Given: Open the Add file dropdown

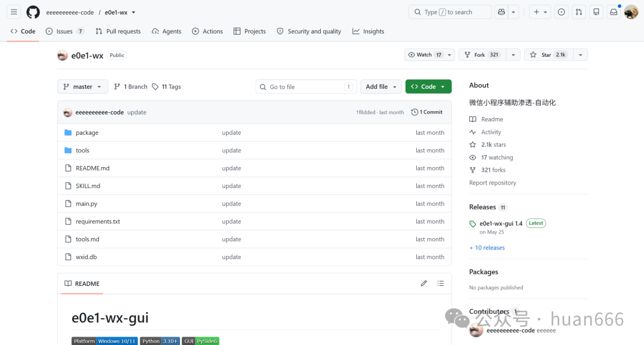Looking at the screenshot, I should pos(381,87).
